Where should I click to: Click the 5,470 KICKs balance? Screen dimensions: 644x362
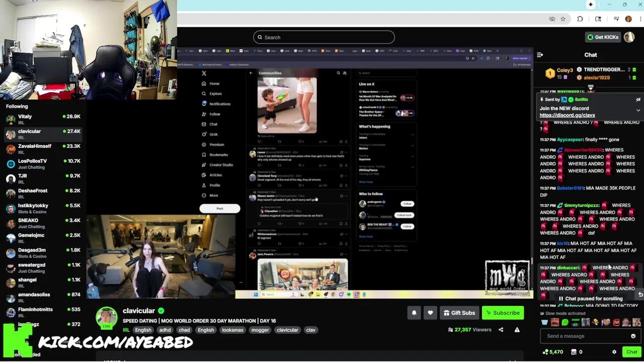[552, 352]
